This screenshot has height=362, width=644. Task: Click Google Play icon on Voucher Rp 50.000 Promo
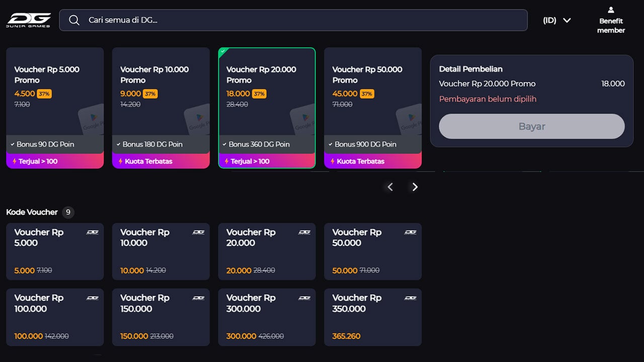[x=409, y=120]
